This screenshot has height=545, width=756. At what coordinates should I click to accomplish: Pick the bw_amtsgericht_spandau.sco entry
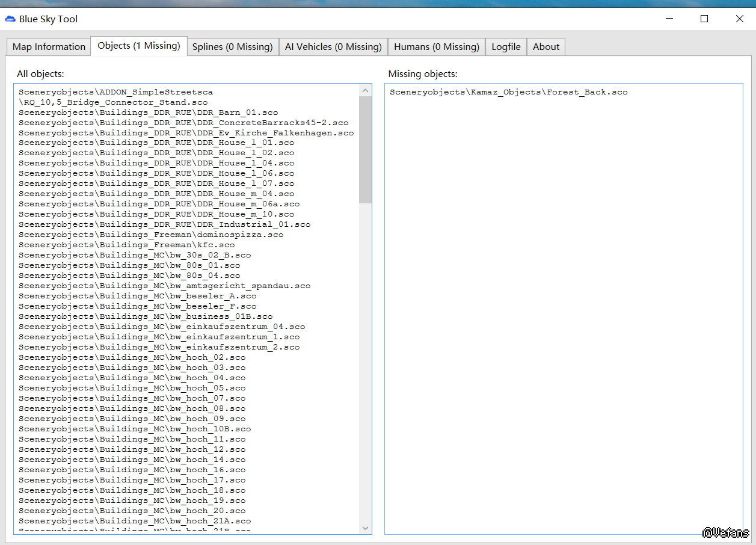tap(164, 286)
